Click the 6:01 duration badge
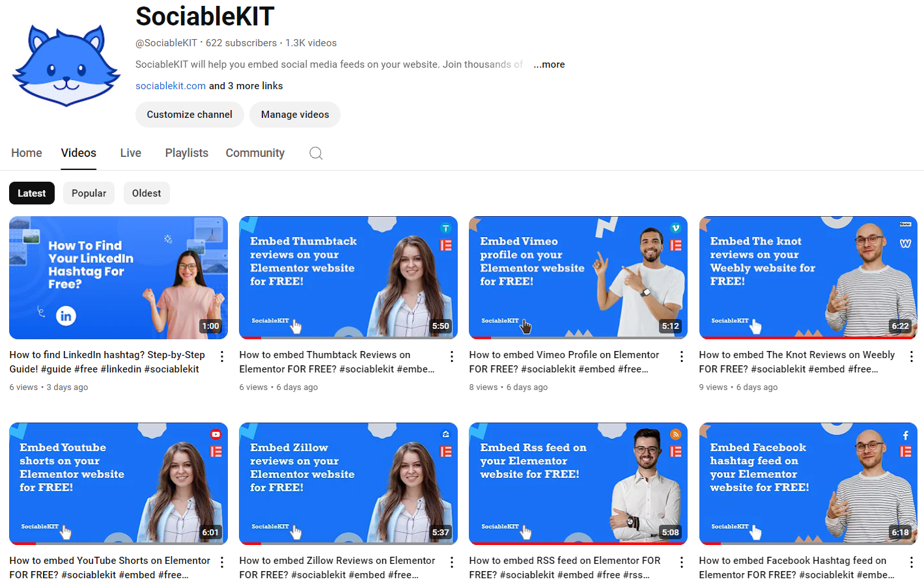This screenshot has height=588, width=924. coord(210,533)
